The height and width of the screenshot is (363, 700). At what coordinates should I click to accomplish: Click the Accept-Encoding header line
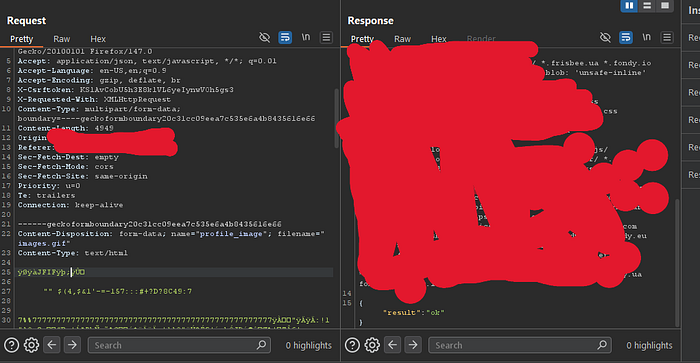[x=99, y=80]
